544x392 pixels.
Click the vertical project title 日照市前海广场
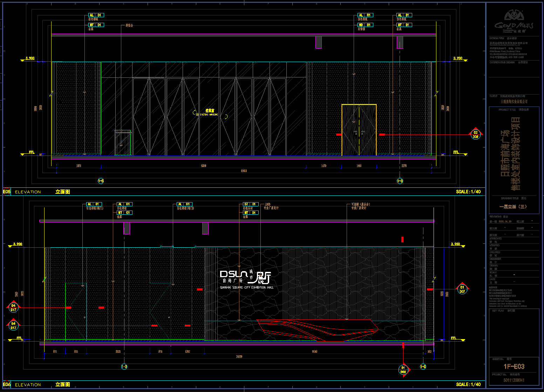pos(505,153)
